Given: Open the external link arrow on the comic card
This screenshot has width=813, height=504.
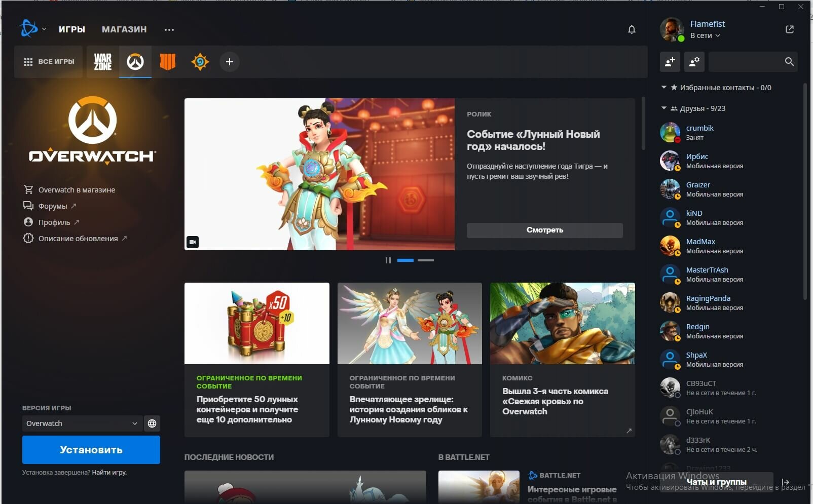Looking at the screenshot, I should tap(629, 431).
